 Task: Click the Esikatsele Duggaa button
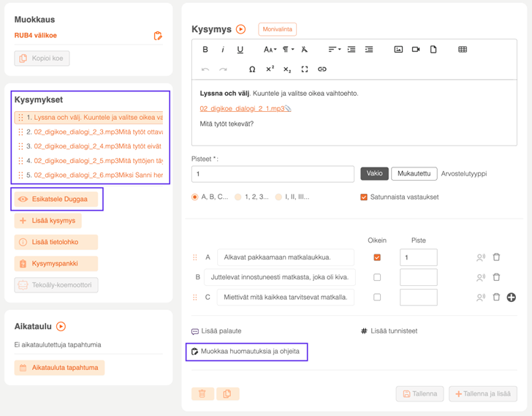[x=56, y=199]
